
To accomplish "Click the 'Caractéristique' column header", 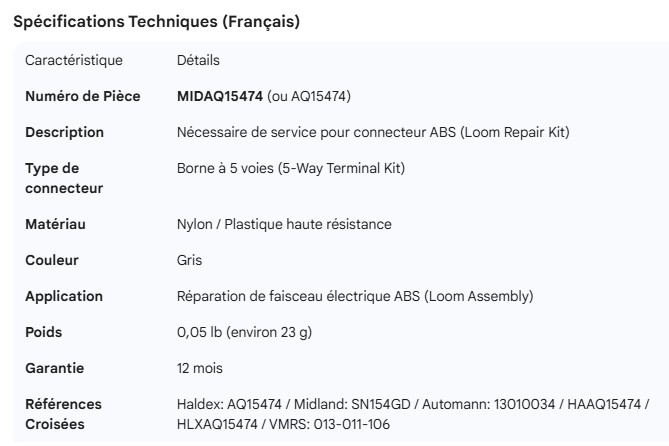I will point(74,60).
